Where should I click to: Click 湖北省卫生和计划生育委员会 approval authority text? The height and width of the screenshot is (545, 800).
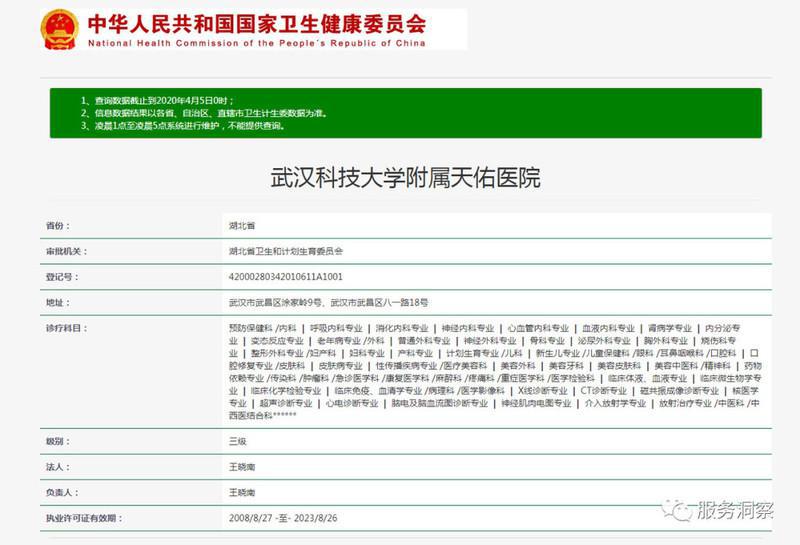coord(285,252)
